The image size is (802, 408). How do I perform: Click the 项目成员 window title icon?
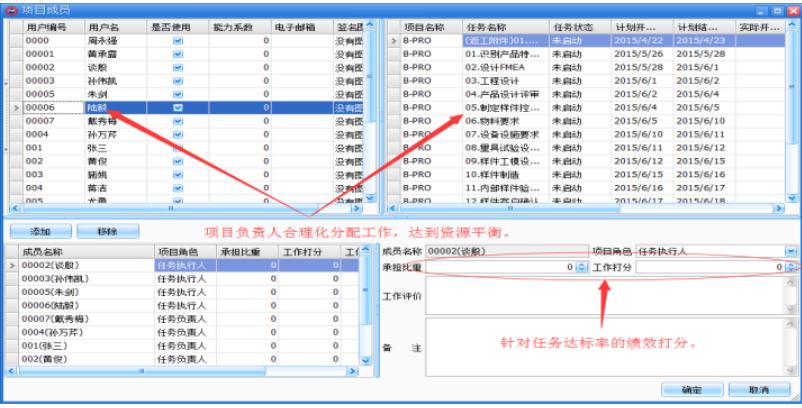[12, 10]
